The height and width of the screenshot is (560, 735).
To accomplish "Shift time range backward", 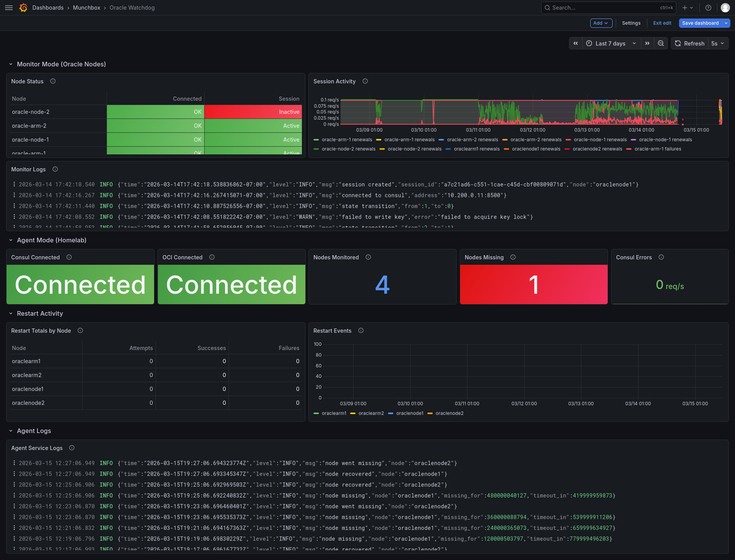I will [576, 44].
